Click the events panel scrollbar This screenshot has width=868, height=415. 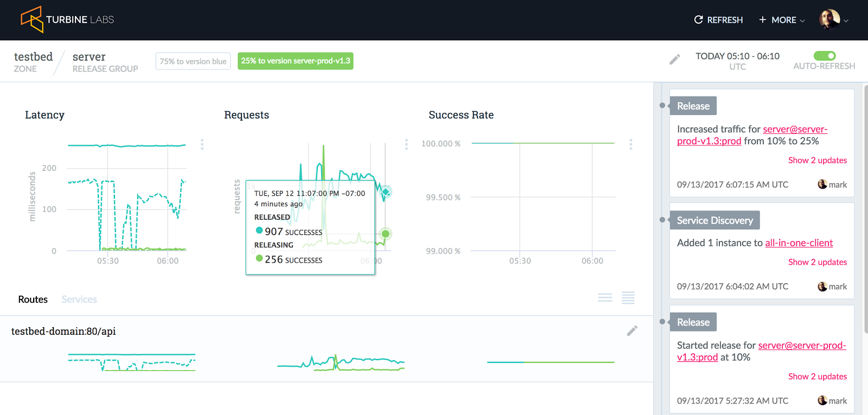click(x=866, y=209)
